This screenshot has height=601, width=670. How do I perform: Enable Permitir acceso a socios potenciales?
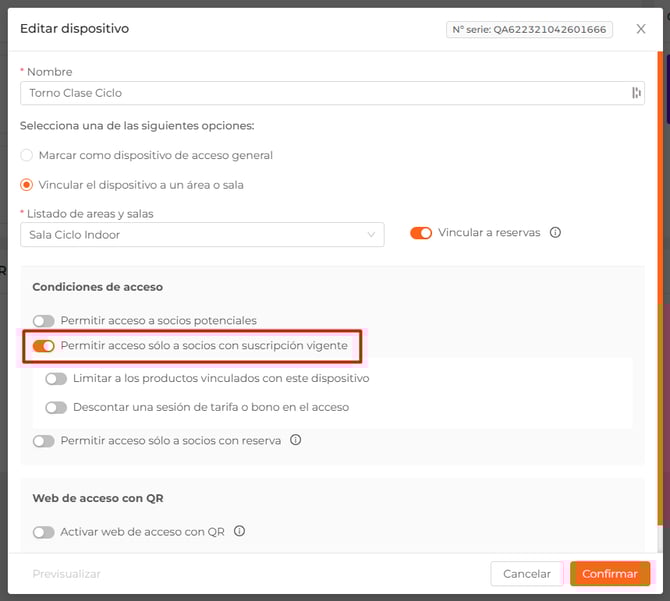coord(44,321)
